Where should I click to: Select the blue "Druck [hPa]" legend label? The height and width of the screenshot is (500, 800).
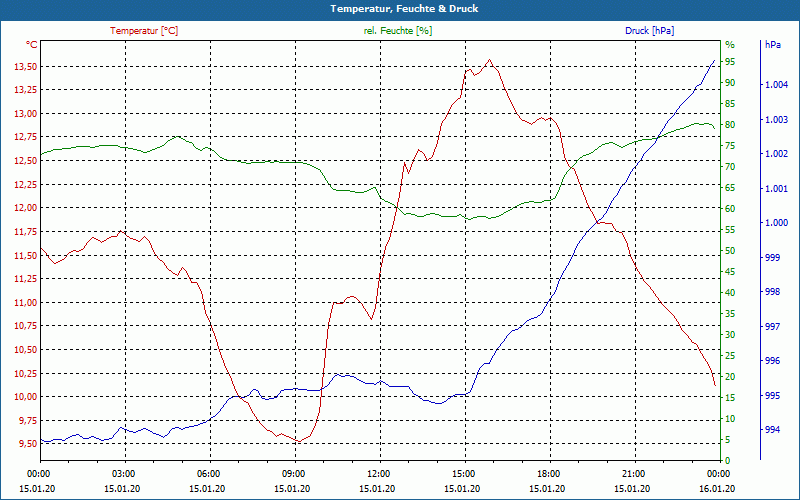click(x=649, y=31)
